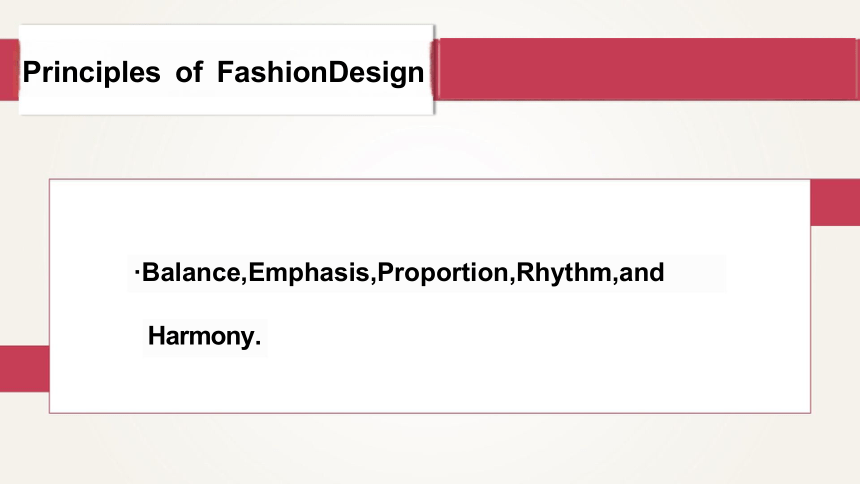Click the beige background between the title and content box

429,146
